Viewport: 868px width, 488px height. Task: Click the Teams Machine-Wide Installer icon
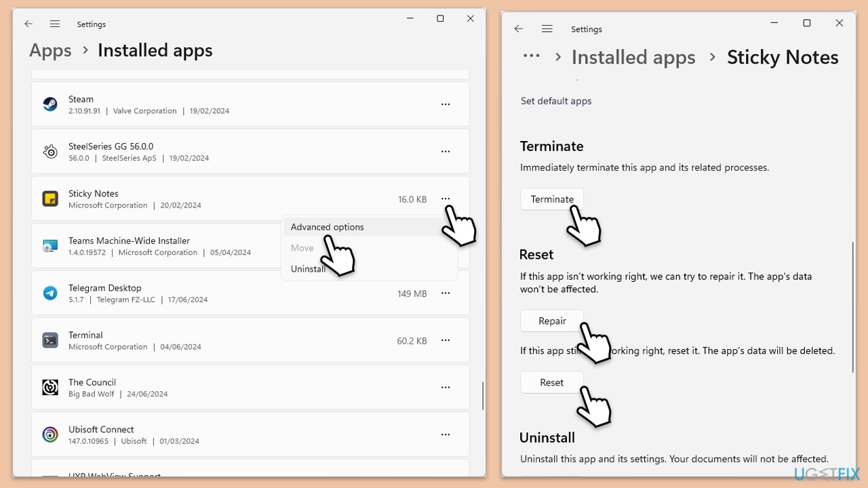[50, 246]
